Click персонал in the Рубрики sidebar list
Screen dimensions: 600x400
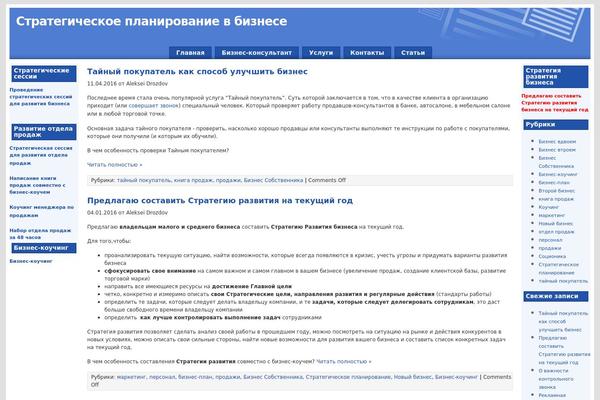pos(550,240)
